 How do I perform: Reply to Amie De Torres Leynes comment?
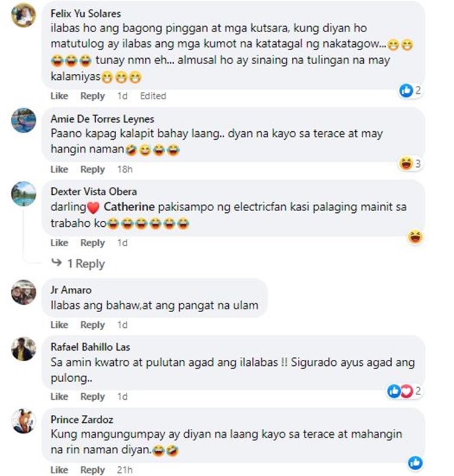coord(93,169)
